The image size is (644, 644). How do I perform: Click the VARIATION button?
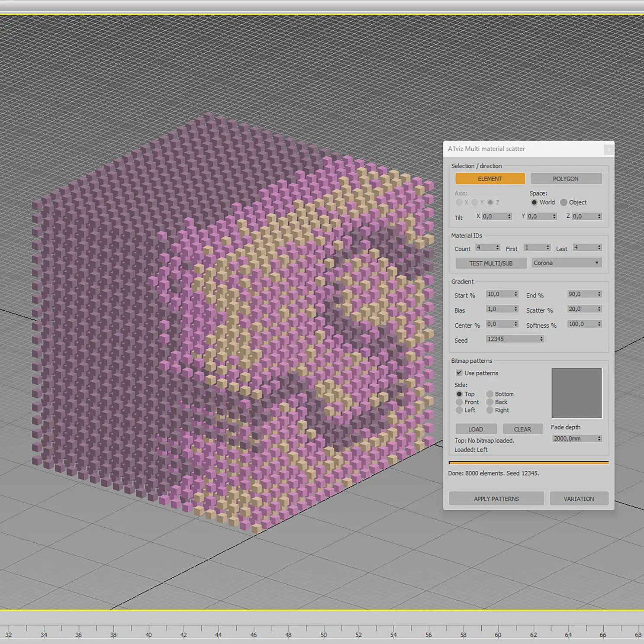click(579, 499)
